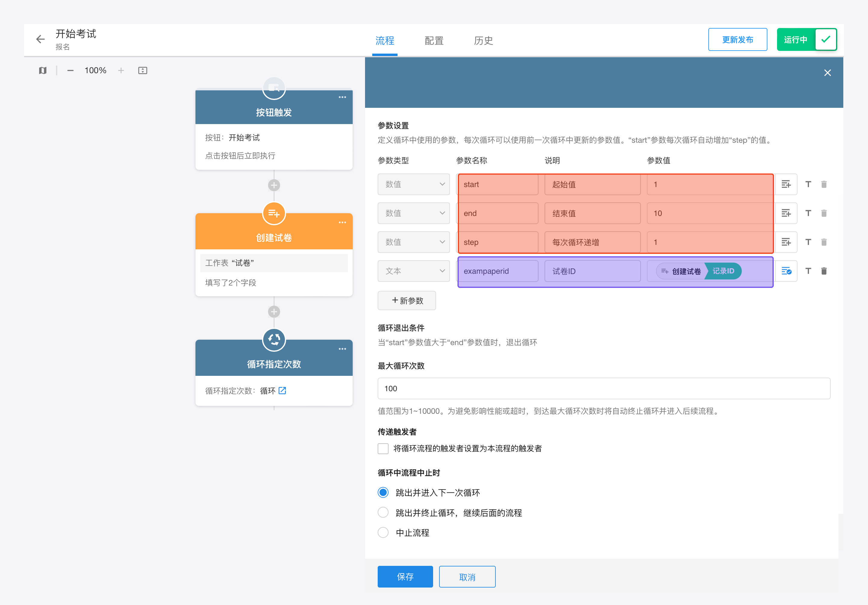Screen dimensions: 868x605
Task: Click the T text icon on end row
Action: tap(808, 213)
